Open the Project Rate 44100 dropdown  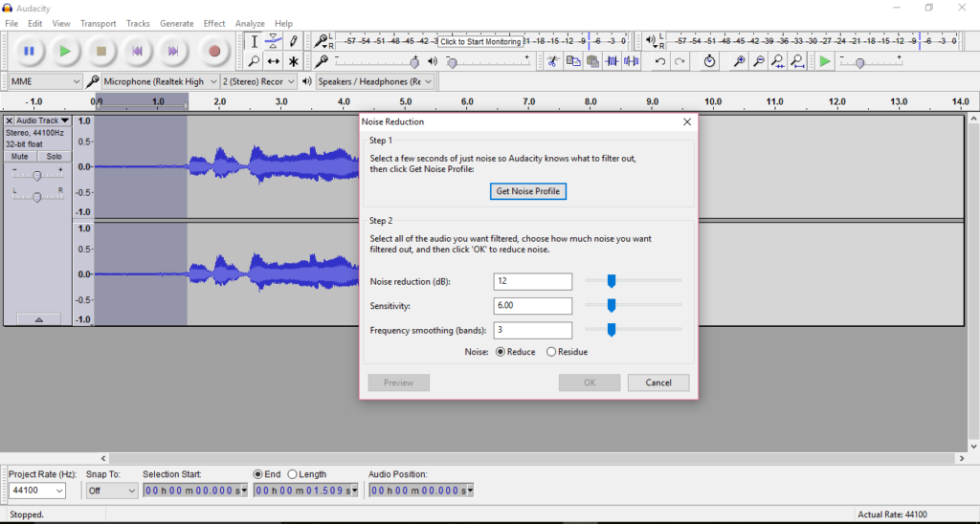pos(37,491)
